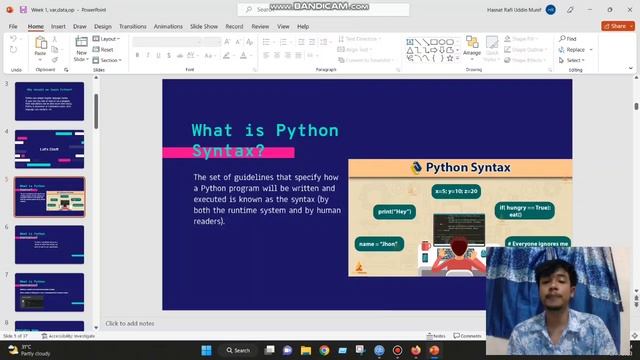Open the Shape Fill dropdown

pos(520,39)
